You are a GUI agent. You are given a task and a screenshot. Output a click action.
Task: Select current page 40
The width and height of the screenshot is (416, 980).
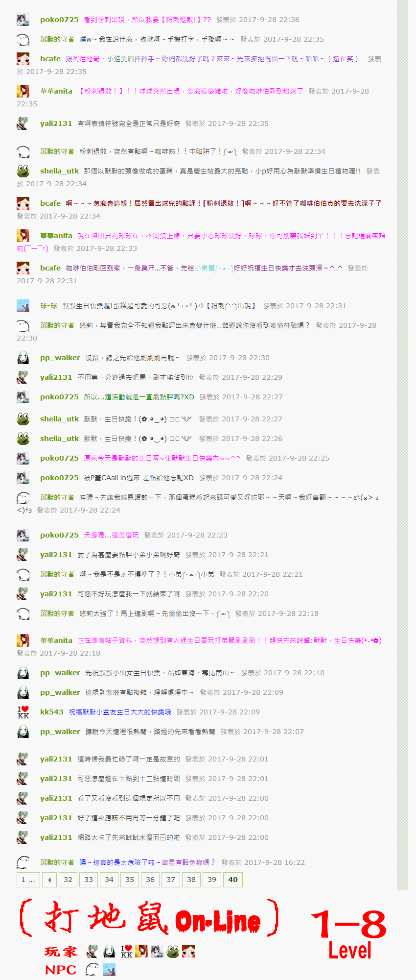[233, 880]
